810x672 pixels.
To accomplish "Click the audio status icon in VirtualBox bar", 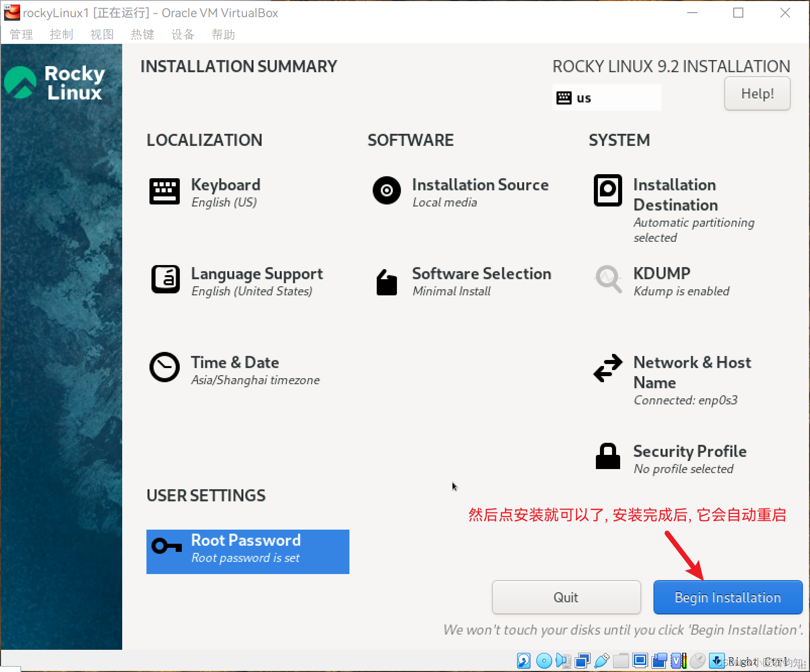I will point(563,660).
